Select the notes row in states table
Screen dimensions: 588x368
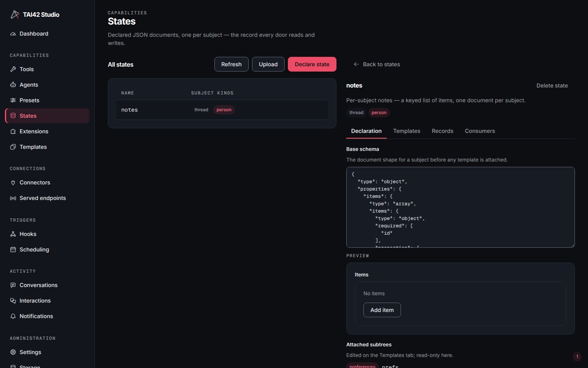tap(222, 110)
